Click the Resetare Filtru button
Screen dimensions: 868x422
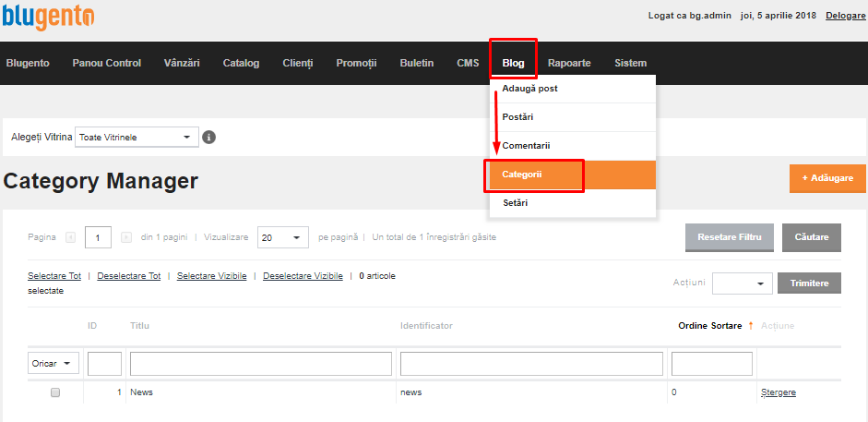[729, 237]
